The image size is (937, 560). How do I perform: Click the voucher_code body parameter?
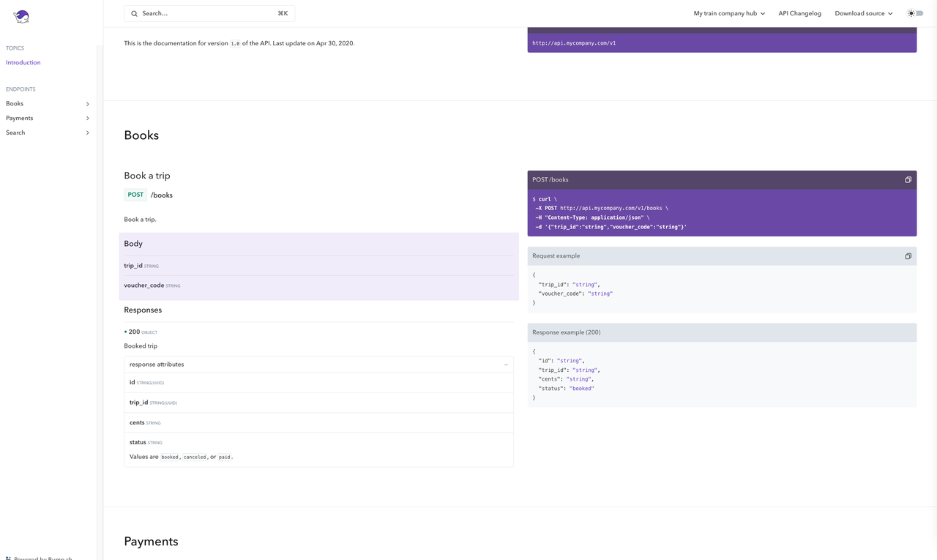click(144, 285)
